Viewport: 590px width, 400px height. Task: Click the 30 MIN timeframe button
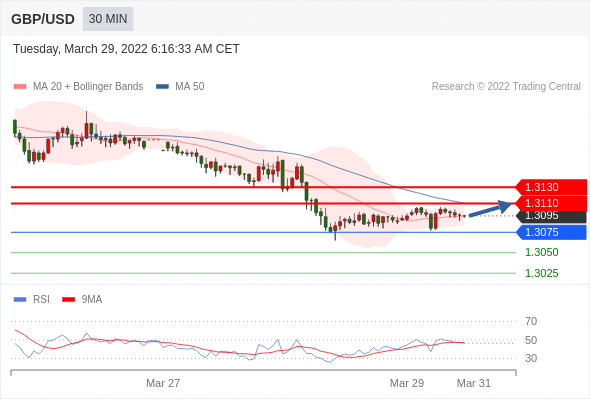point(108,19)
